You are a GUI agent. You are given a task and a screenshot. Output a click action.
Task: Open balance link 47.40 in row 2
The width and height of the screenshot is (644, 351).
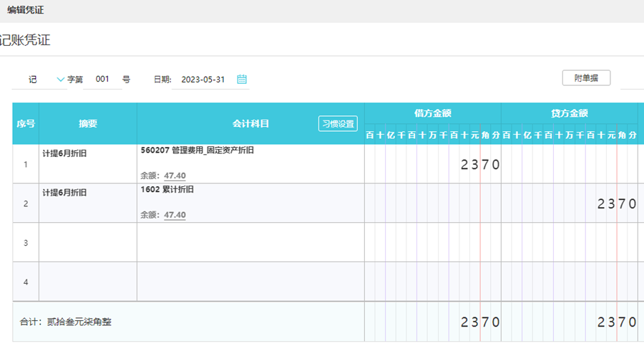pyautogui.click(x=175, y=215)
